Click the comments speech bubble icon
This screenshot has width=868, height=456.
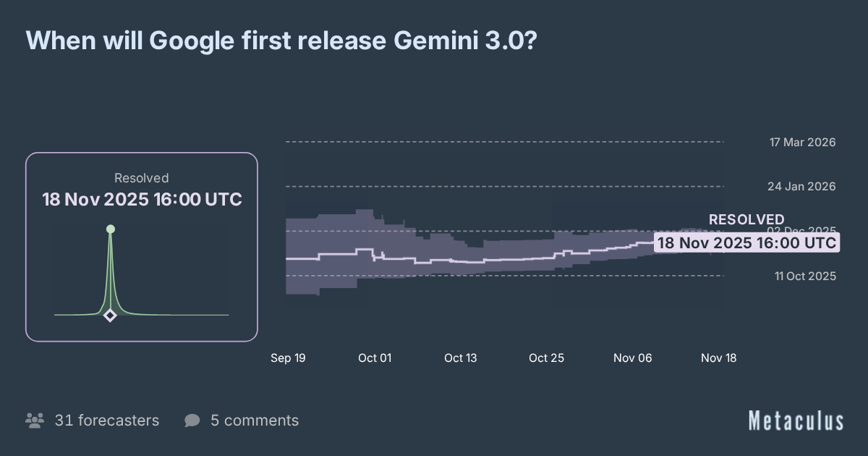coord(192,421)
